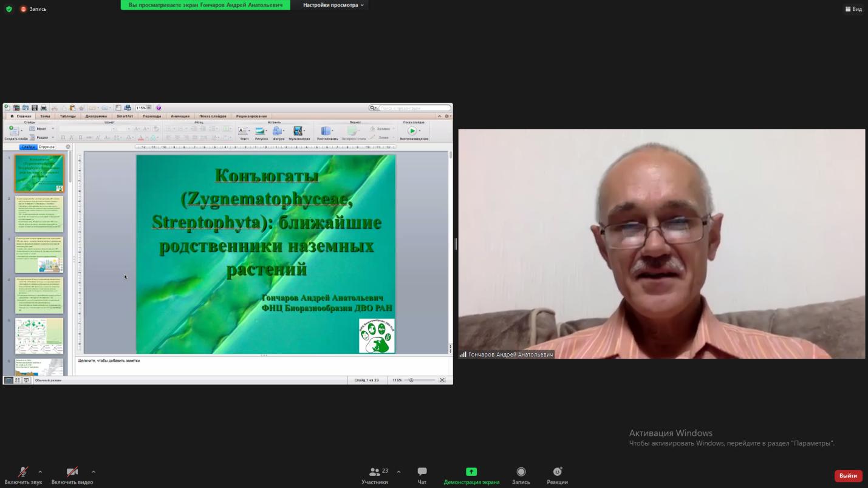Viewport: 868px width, 488px height.
Task: Click the Save icon in PowerPoint toolbar
Action: 35,108
